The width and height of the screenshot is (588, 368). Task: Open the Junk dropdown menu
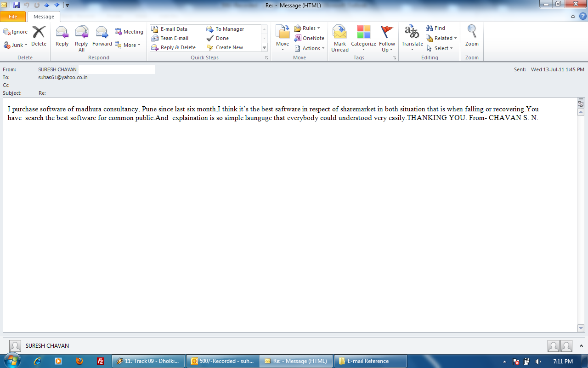click(16, 45)
